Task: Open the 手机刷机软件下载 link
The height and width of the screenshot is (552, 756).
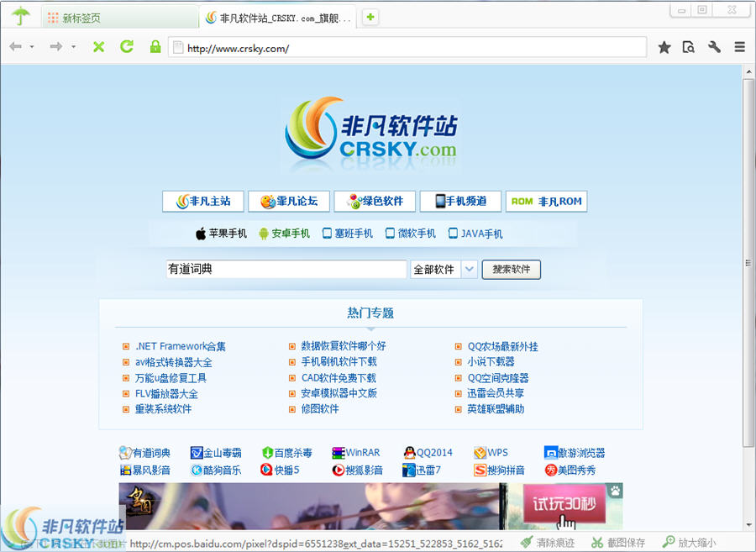Action: pos(339,362)
